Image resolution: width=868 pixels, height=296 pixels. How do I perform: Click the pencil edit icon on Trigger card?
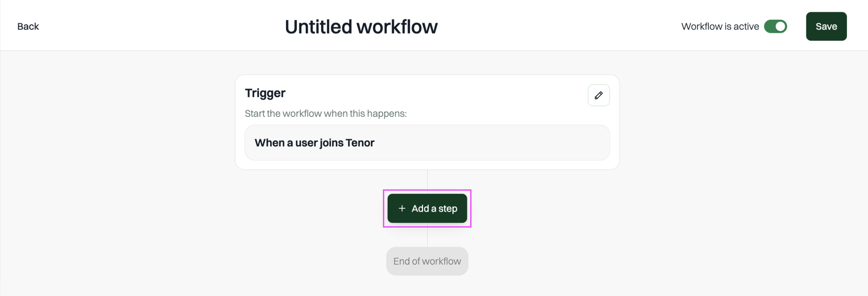599,95
